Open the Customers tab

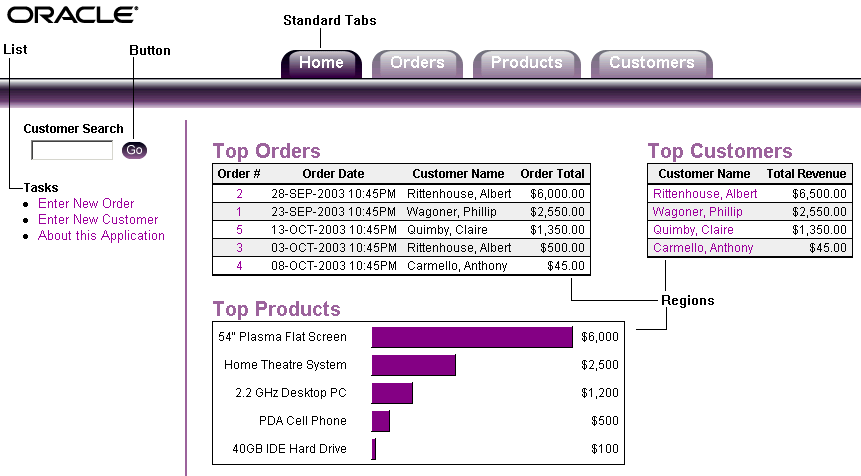pyautogui.click(x=651, y=63)
